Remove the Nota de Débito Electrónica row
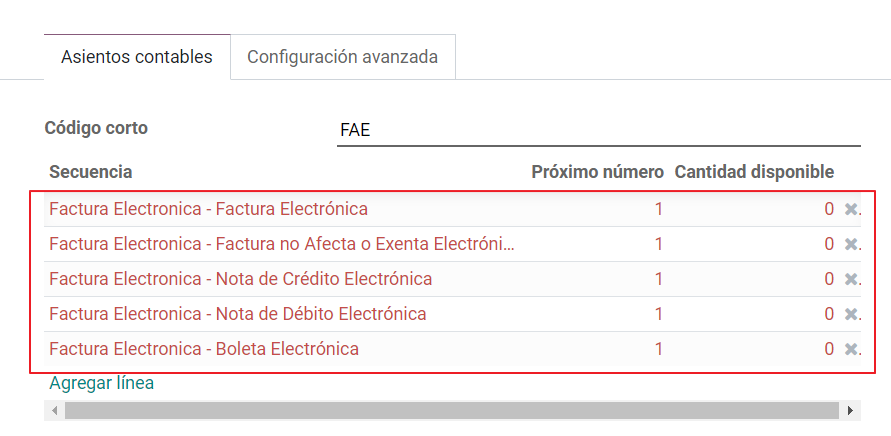This screenshot has height=436, width=891. coord(851,314)
